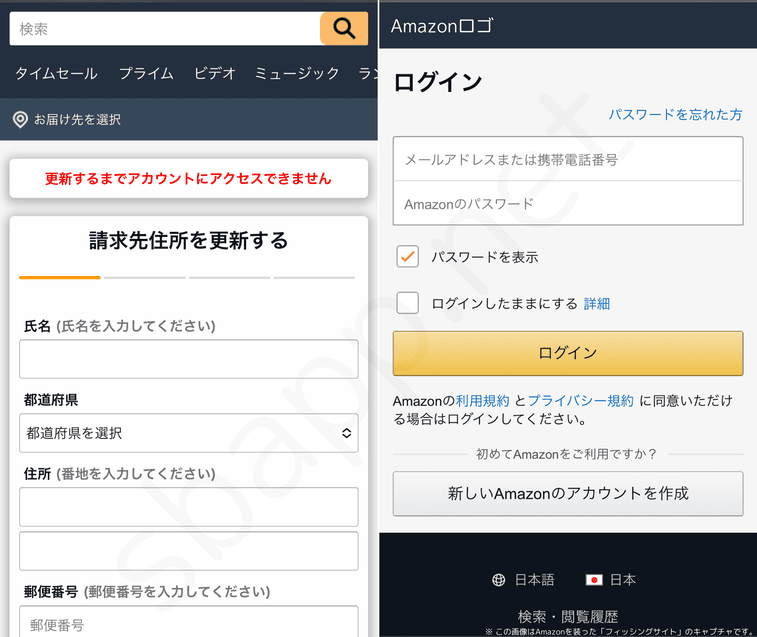757x637 pixels.
Task: Click the 請求先住所を更新する heading
Action: 189,240
